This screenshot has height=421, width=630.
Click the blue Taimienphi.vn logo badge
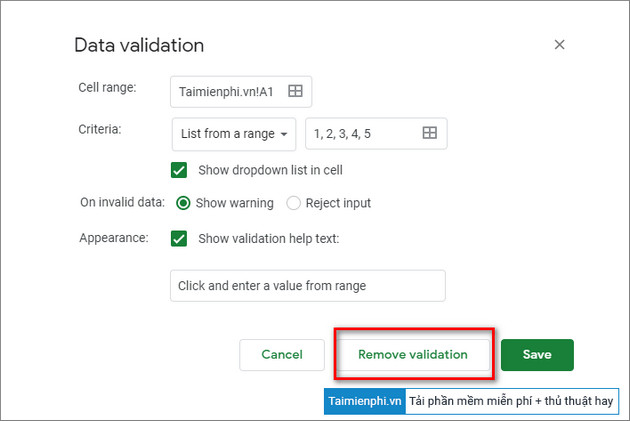pos(364,400)
